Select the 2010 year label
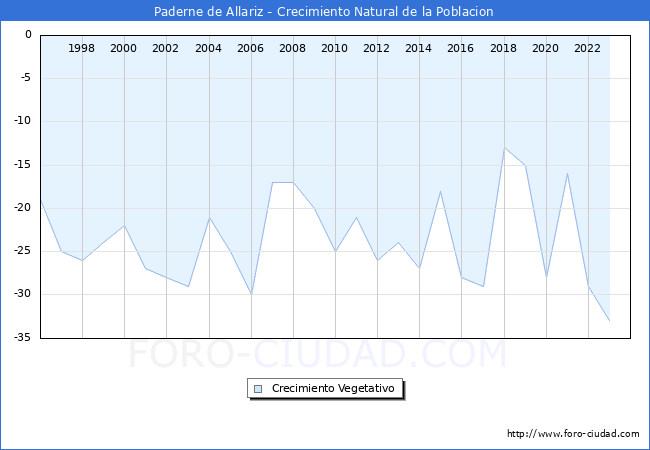 335,48
